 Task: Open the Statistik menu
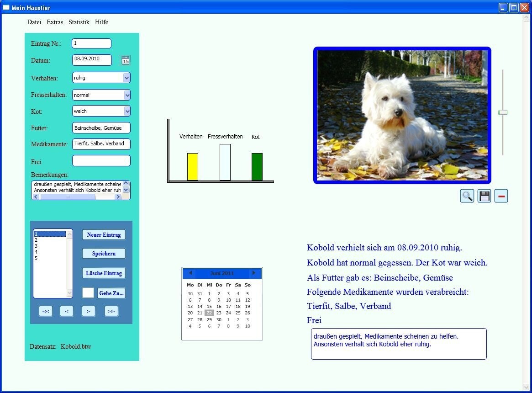click(79, 22)
